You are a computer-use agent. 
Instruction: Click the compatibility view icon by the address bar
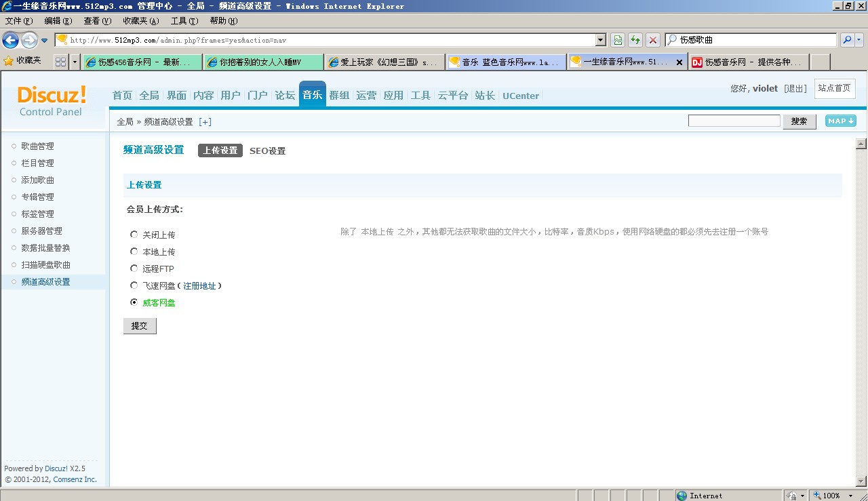pyautogui.click(x=618, y=40)
